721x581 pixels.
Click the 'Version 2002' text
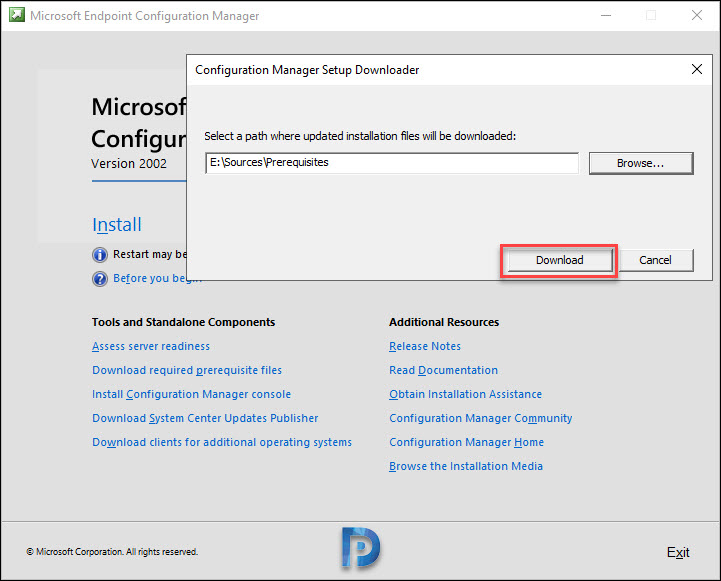[129, 164]
